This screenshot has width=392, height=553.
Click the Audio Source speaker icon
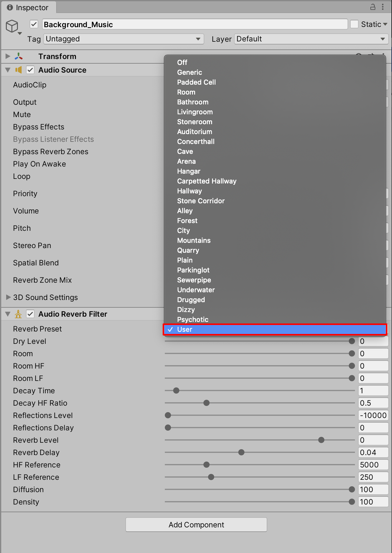click(x=19, y=70)
